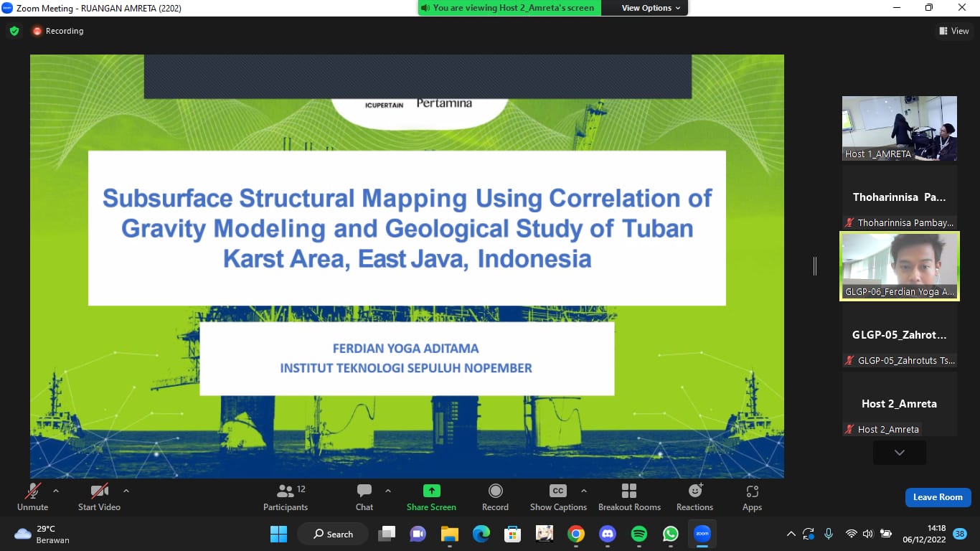Screen dimensions: 980x551
Task: Open Breakout Rooms
Action: point(629,497)
